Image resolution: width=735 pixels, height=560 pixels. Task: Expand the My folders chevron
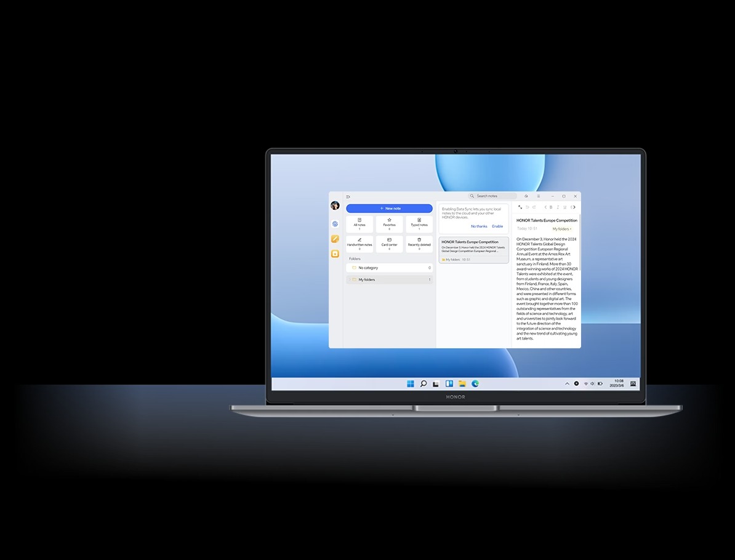pyautogui.click(x=349, y=279)
